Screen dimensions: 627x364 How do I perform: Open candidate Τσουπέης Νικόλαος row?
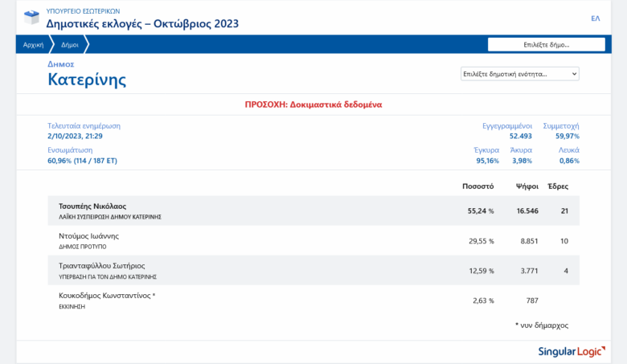[x=313, y=211]
